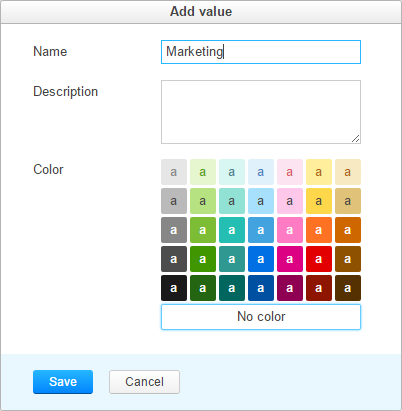Screen dimensions: 402x411
Task: Click the Save button
Action: click(63, 382)
